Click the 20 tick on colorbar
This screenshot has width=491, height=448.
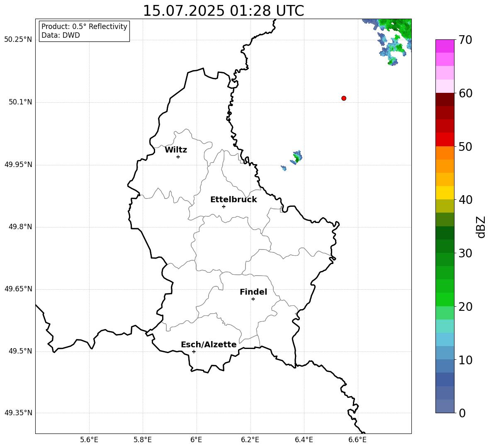[465, 307]
